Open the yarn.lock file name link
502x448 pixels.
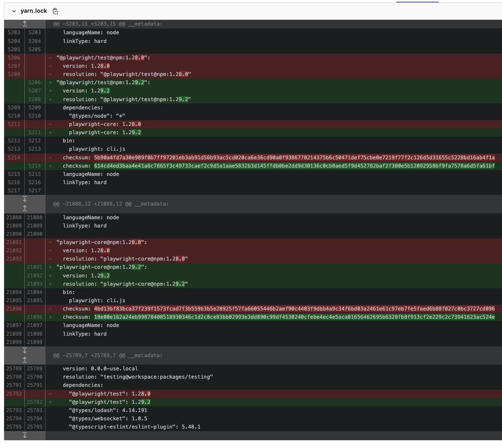[34, 11]
